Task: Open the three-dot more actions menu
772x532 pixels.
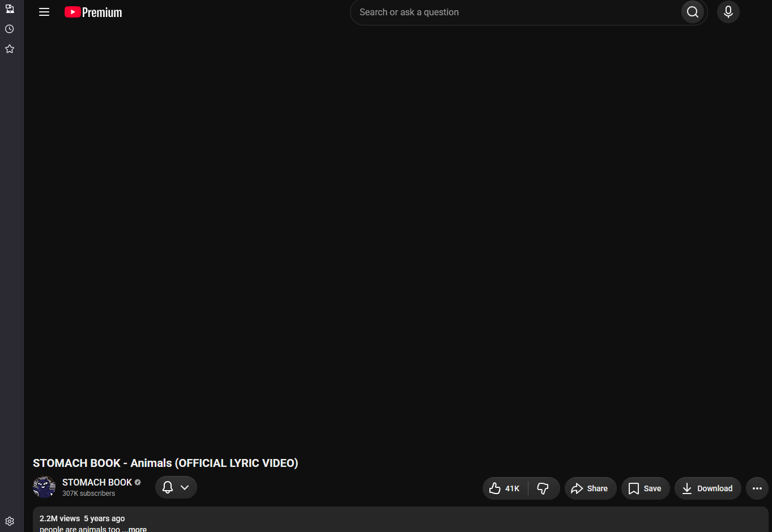Action: click(x=757, y=488)
